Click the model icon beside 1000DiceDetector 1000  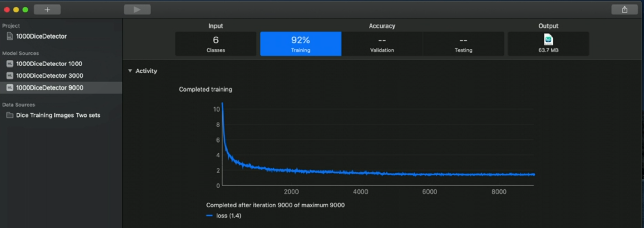pos(10,64)
